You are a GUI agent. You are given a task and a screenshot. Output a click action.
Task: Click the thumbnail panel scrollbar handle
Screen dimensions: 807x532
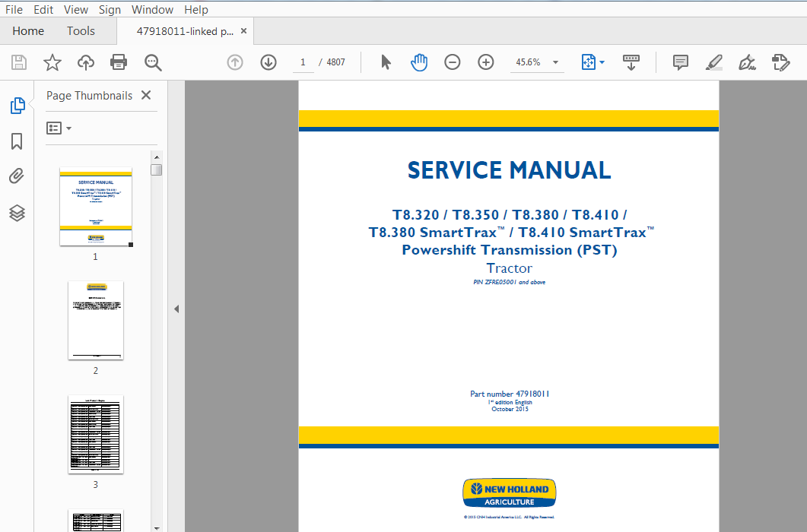click(157, 169)
